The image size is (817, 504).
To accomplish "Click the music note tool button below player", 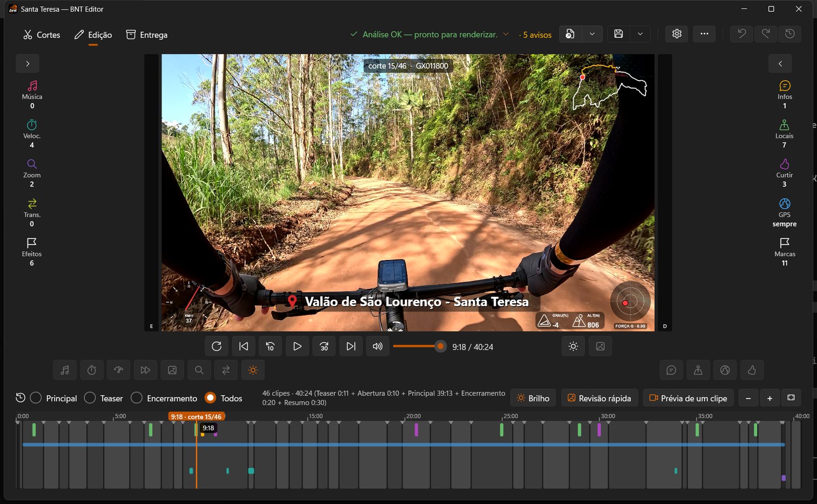I will point(65,370).
